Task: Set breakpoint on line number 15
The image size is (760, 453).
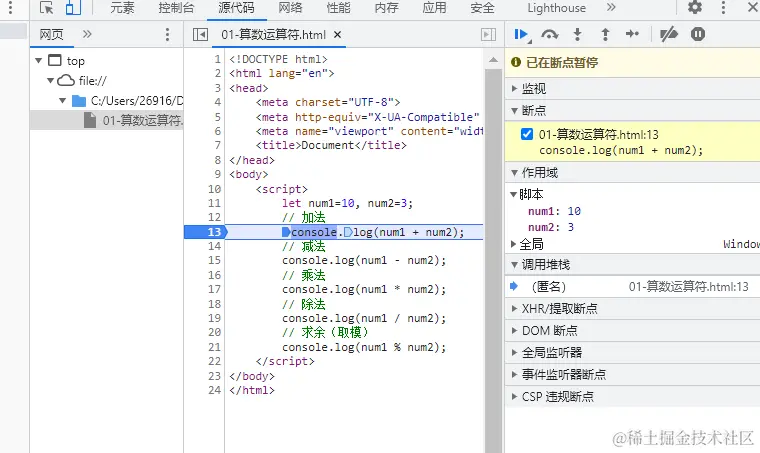Action: tap(214, 260)
